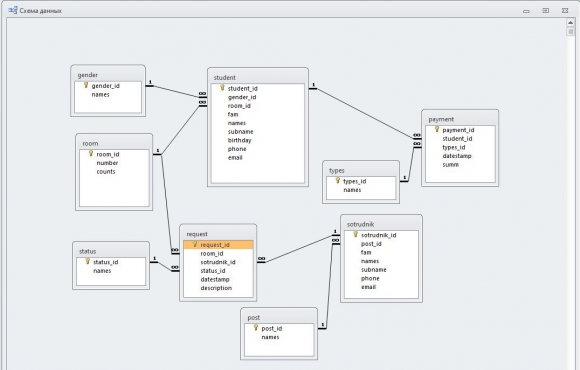Click the payment table title bar
The width and height of the screenshot is (580, 370).
pyautogui.click(x=460, y=119)
